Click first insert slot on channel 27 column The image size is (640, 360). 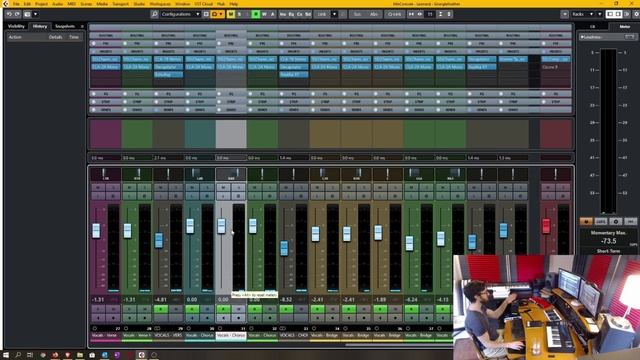click(105, 59)
